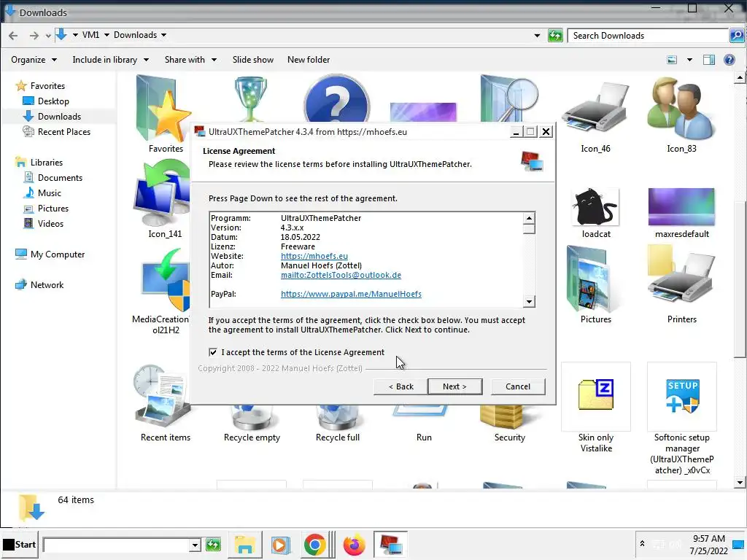
Task: Click the change view icon in toolbar
Action: (x=672, y=60)
